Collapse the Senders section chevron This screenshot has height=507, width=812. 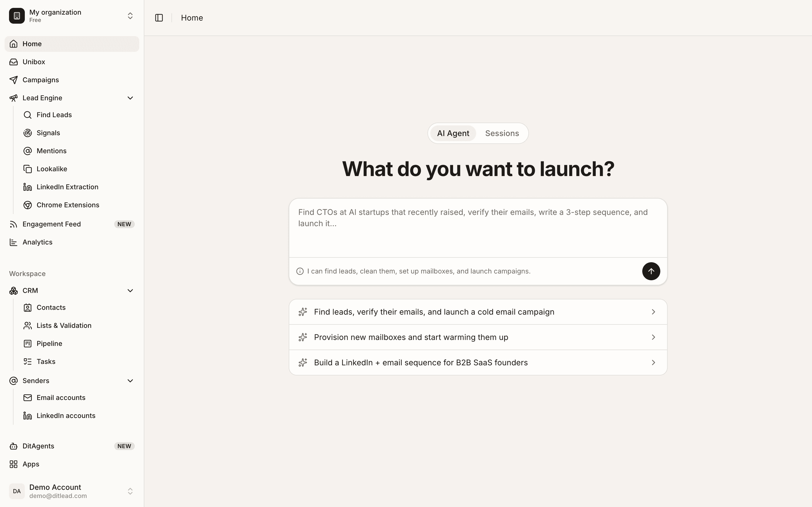point(130,381)
